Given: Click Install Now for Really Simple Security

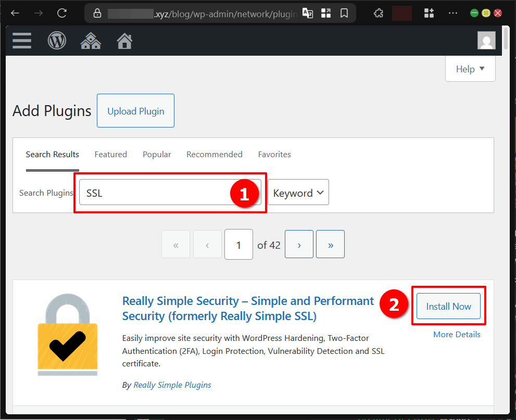Looking at the screenshot, I should (448, 307).
